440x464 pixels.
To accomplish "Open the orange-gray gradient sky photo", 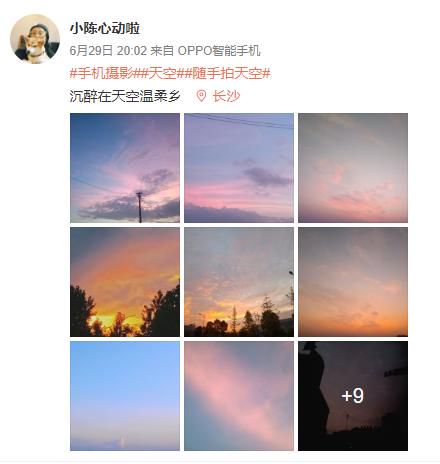I will [x=353, y=282].
